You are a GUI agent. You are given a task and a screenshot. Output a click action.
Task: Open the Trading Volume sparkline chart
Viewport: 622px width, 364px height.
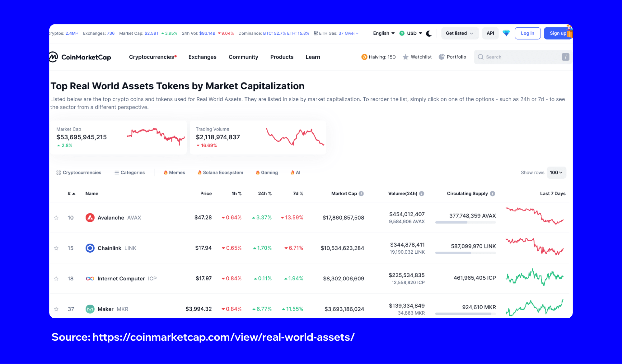pyautogui.click(x=295, y=136)
